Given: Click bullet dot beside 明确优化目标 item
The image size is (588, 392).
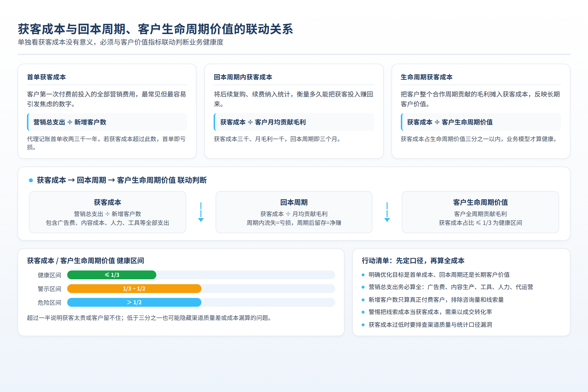Looking at the screenshot, I should (x=363, y=275).
